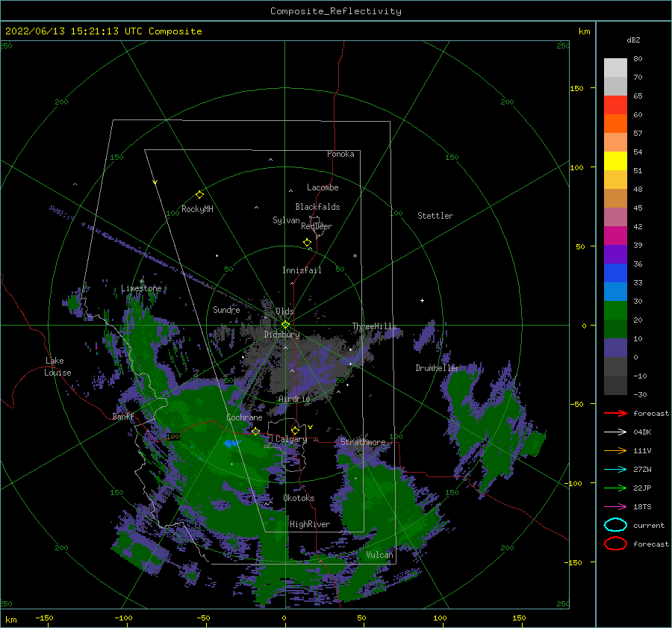Click the 2022/06/13 15:21:13 UTC timestamp
Screen dimensions: 672x628
click(74, 31)
